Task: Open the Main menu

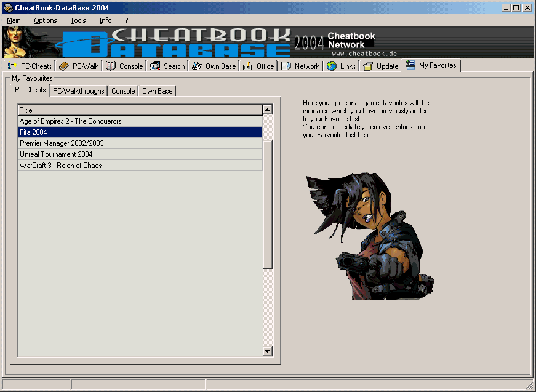Action: 14,20
